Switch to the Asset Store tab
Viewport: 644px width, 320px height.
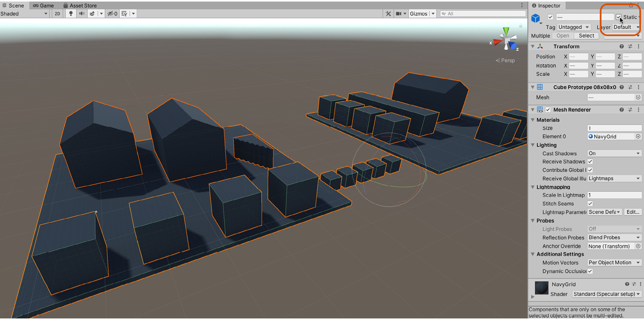[80, 5]
